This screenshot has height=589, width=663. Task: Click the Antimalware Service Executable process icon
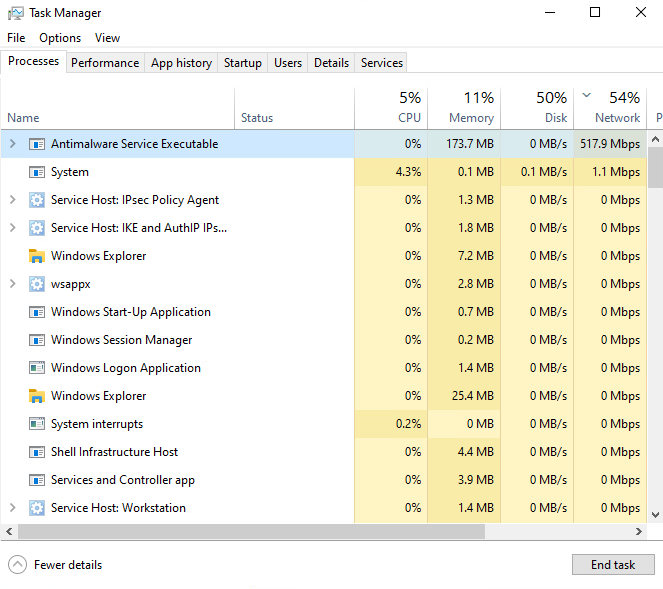tap(37, 144)
